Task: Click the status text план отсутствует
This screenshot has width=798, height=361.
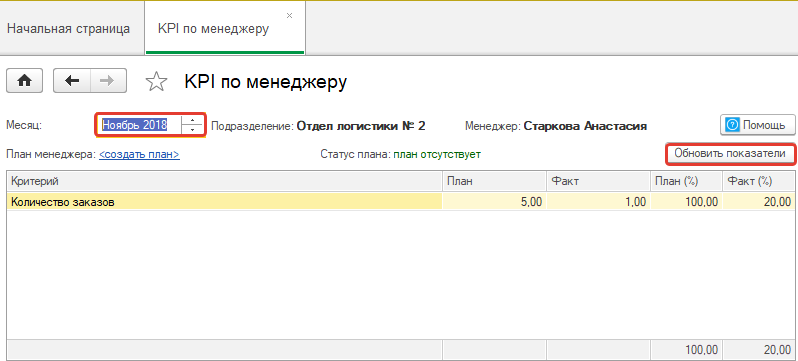Action: click(x=437, y=154)
